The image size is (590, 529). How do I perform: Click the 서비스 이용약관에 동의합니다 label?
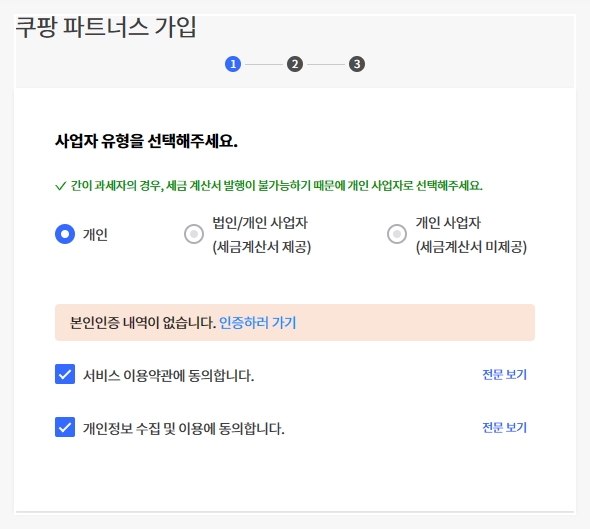169,375
